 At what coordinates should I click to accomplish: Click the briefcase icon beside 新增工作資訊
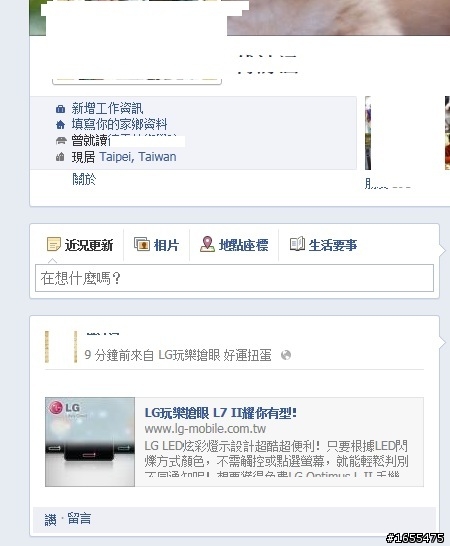(x=60, y=109)
